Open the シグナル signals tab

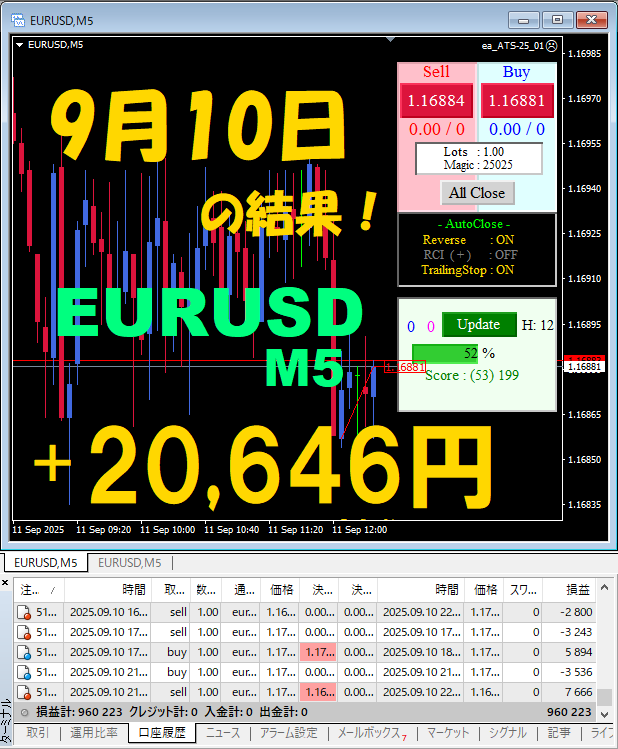(507, 733)
